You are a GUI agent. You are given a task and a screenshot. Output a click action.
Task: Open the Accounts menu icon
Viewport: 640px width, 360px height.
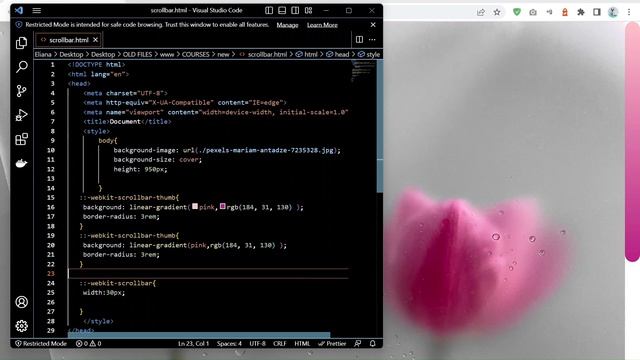pyautogui.click(x=22, y=302)
